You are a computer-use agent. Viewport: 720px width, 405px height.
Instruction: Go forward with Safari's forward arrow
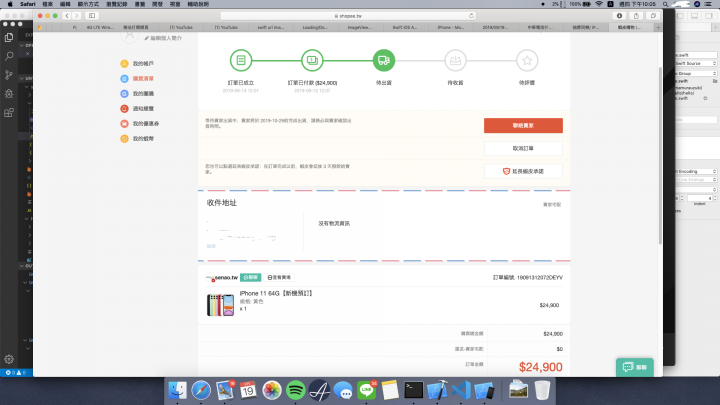(x=77, y=16)
